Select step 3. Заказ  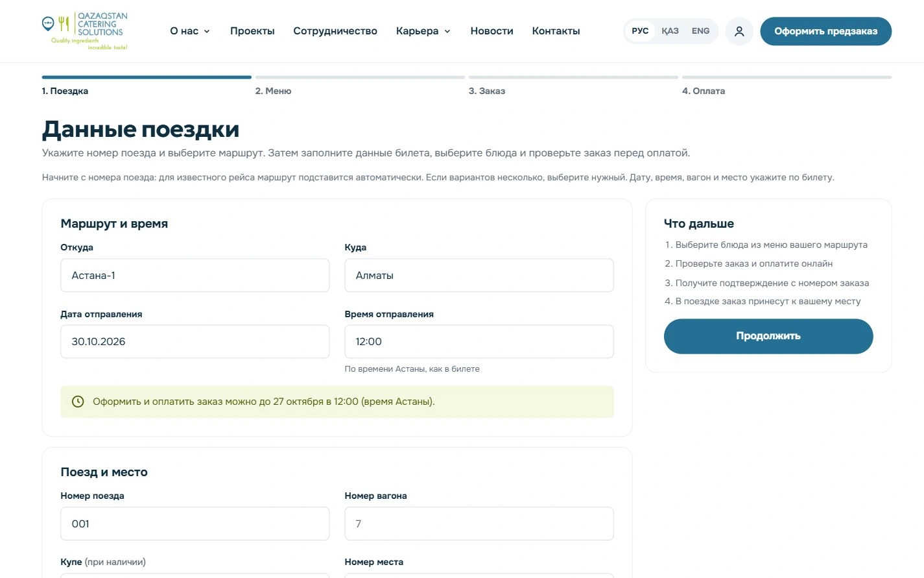[x=573, y=86]
